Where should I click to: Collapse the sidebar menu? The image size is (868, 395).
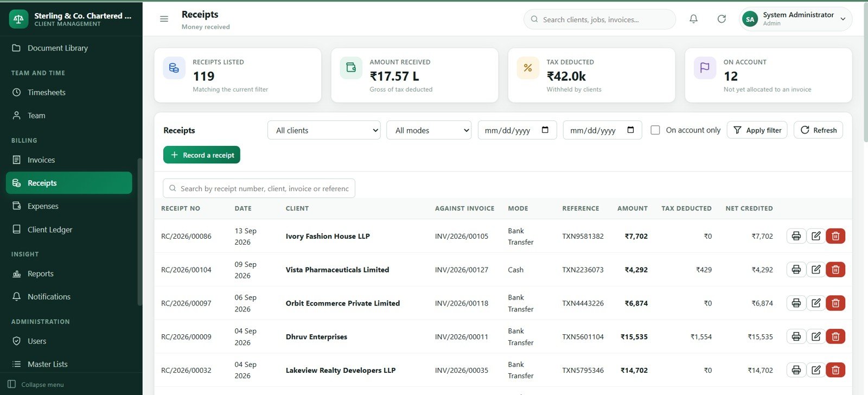click(36, 384)
